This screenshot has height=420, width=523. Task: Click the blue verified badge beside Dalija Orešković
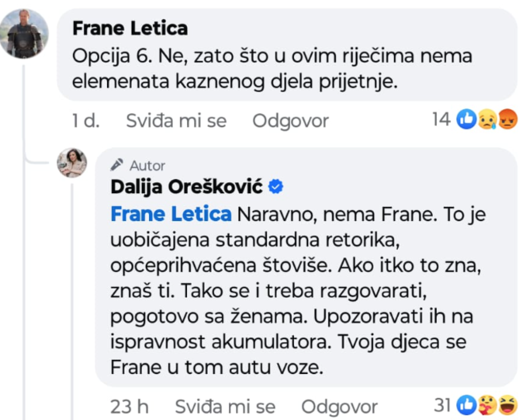pyautogui.click(x=276, y=187)
